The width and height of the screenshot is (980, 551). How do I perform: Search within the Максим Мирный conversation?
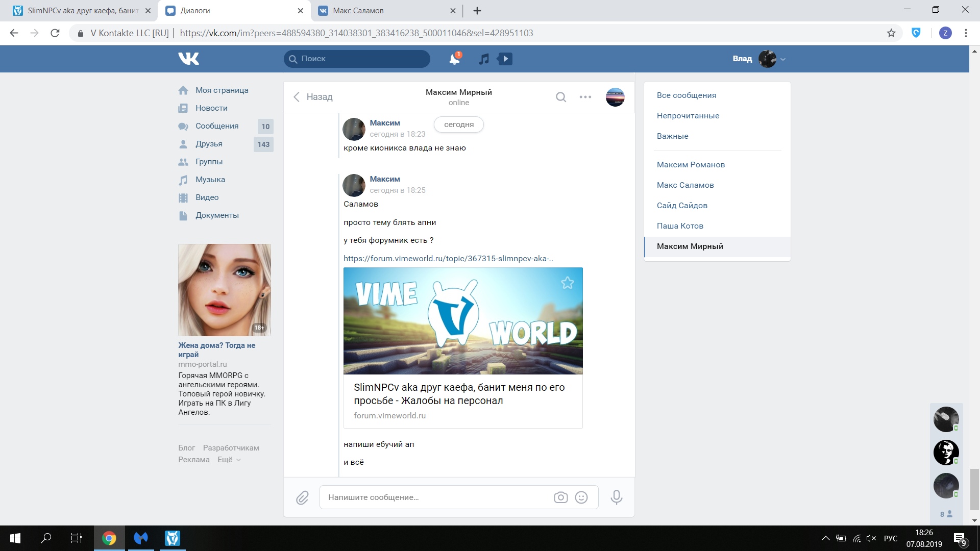(561, 97)
